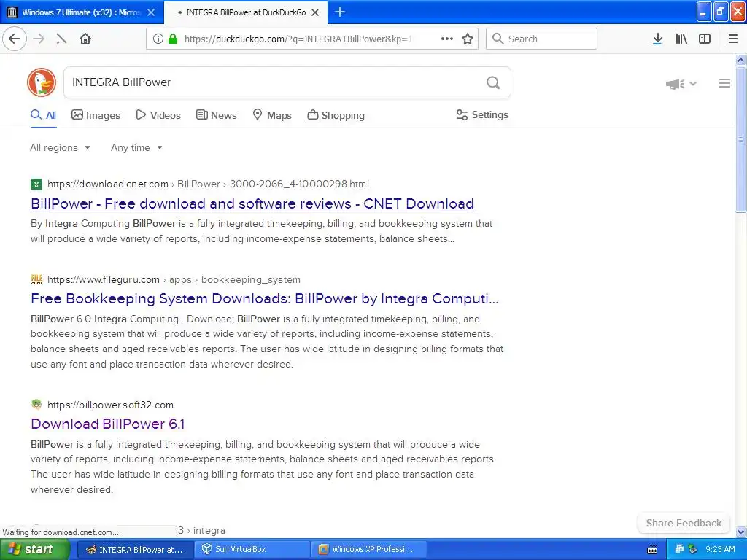Open the All regions dropdown
This screenshot has height=560, width=747.
click(60, 147)
